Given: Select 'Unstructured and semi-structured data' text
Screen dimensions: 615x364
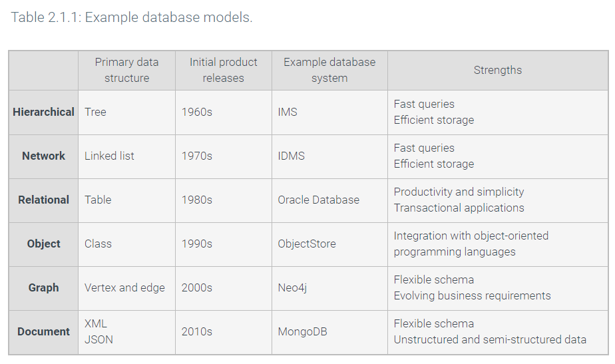Looking at the screenshot, I should 490,339.
